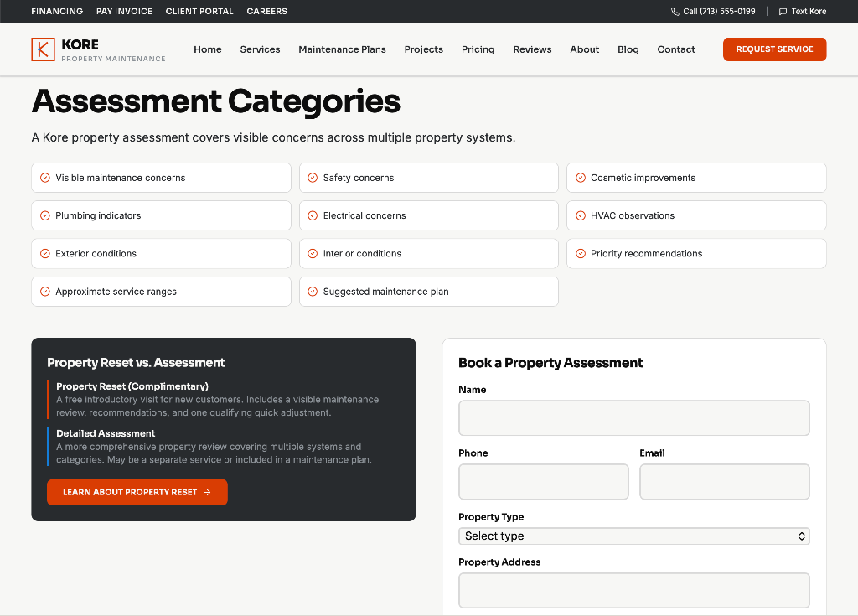Click the chat bubble icon beside Text Kore
This screenshot has height=616, width=858.
[x=783, y=12]
